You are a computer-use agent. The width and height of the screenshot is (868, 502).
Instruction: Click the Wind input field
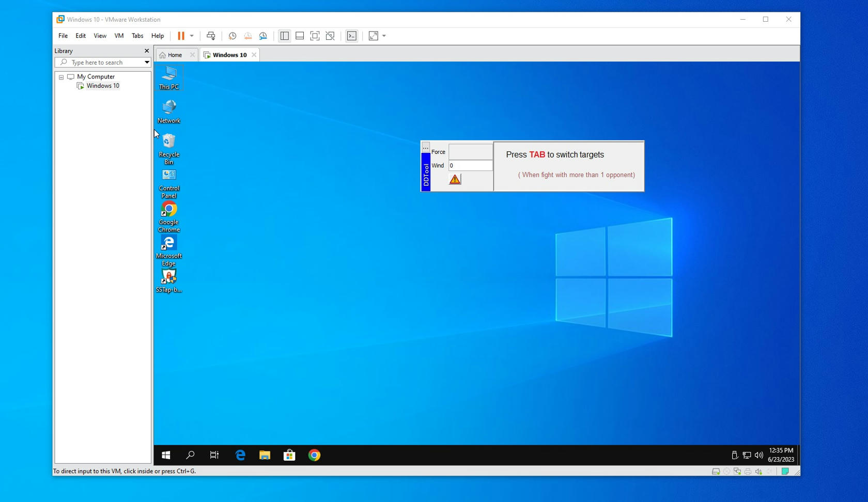471,165
